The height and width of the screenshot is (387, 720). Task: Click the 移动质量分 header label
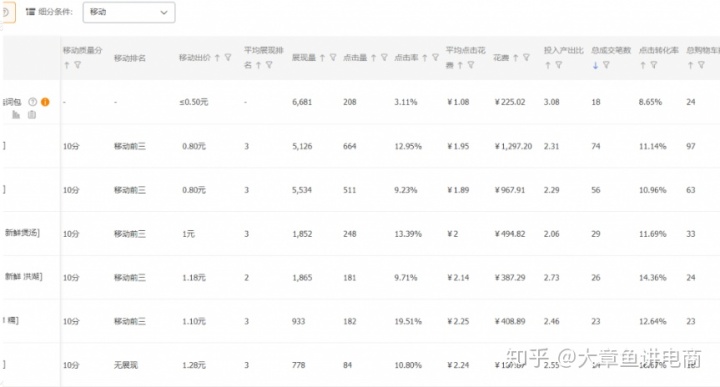[x=83, y=50]
